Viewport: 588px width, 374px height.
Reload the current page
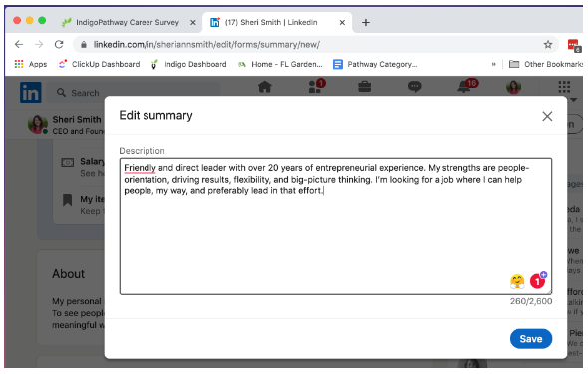point(59,45)
